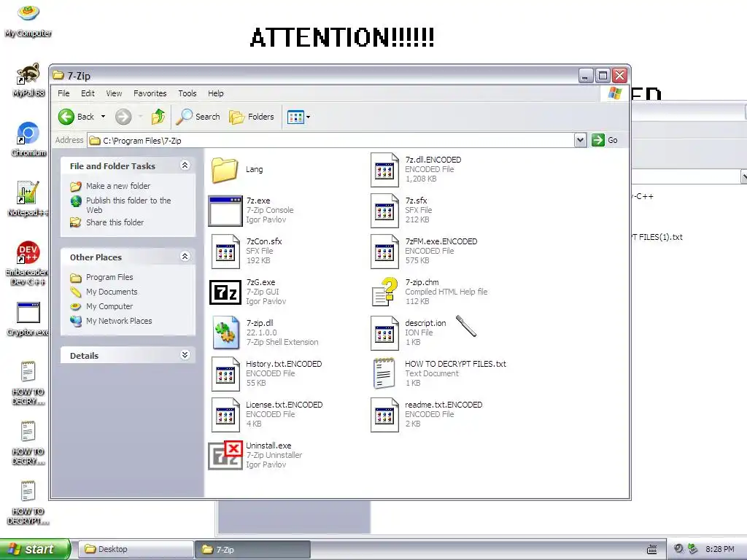Open the address bar dropdown arrow

580,140
